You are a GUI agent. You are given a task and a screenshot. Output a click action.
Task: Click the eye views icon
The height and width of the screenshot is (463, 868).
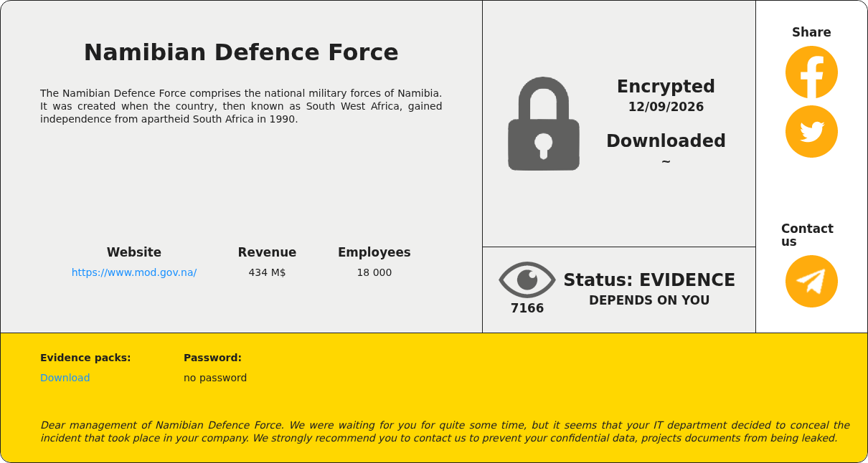[527, 280]
